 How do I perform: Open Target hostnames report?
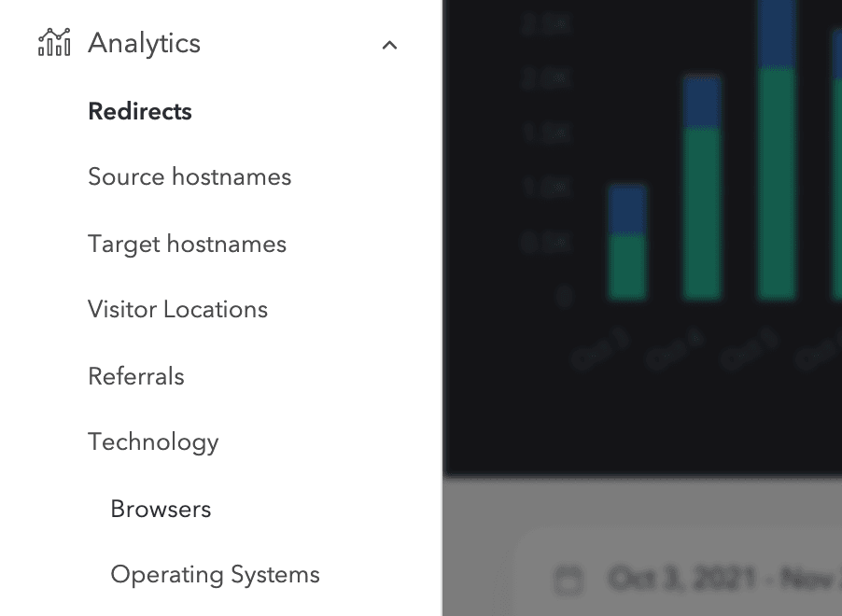point(187,245)
